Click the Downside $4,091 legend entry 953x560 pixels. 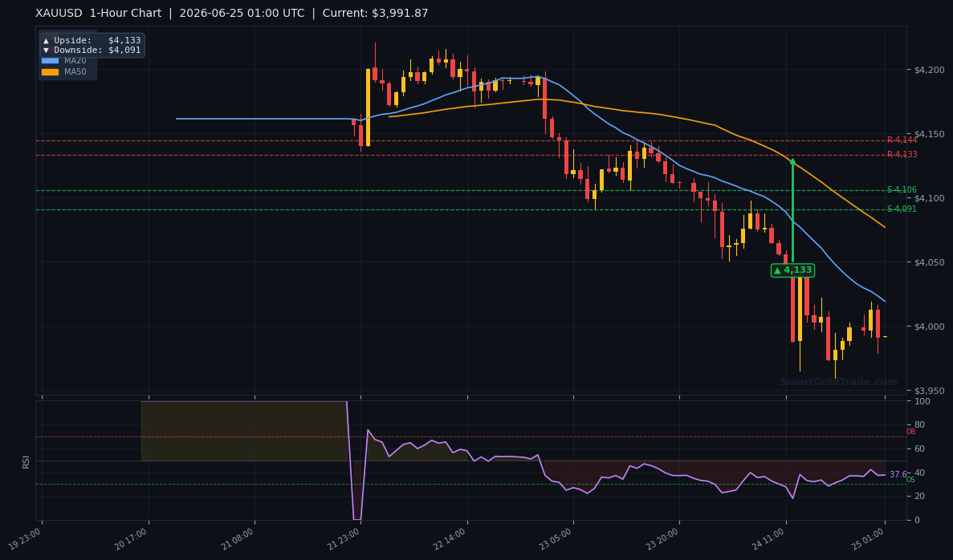coord(92,51)
